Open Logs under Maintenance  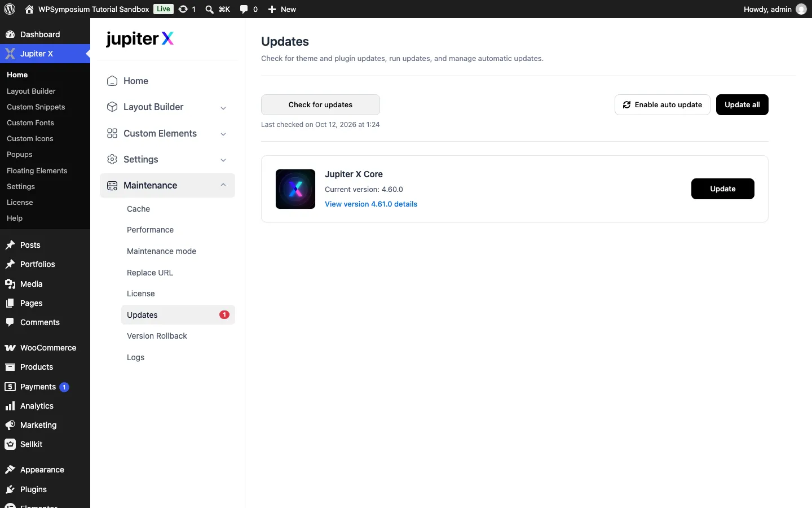[178, 357]
